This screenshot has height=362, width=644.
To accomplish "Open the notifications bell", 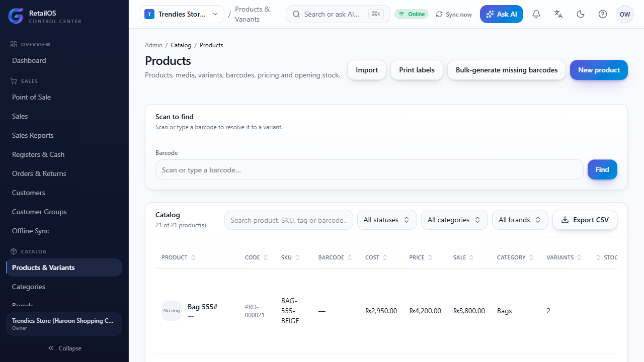I will [536, 14].
